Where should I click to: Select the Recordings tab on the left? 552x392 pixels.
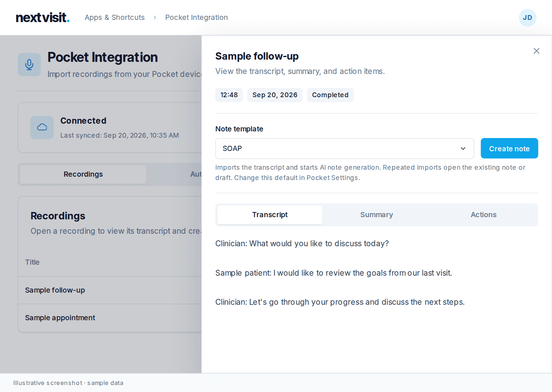coord(83,174)
